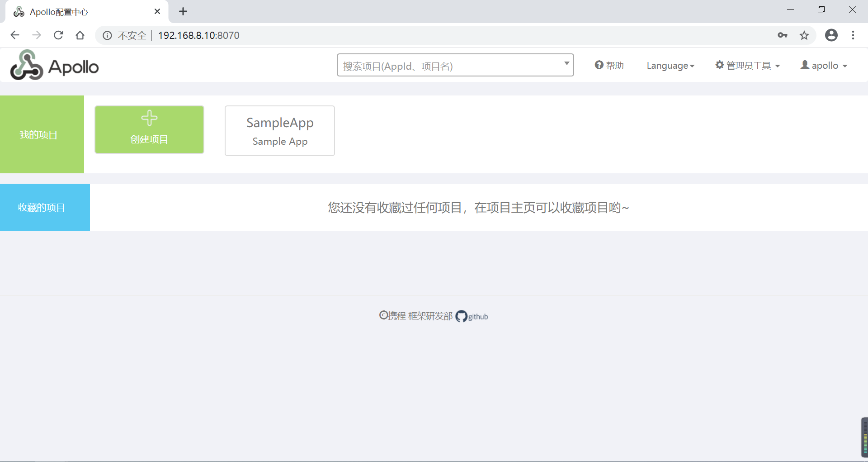Expand the 管理员工具 admin tools menu
This screenshot has width=868, height=462.
[748, 65]
